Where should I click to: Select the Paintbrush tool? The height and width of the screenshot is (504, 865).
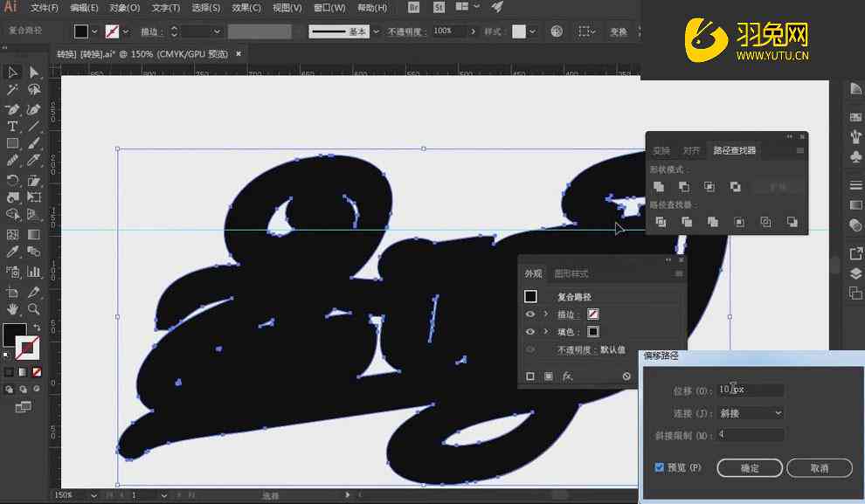34,143
